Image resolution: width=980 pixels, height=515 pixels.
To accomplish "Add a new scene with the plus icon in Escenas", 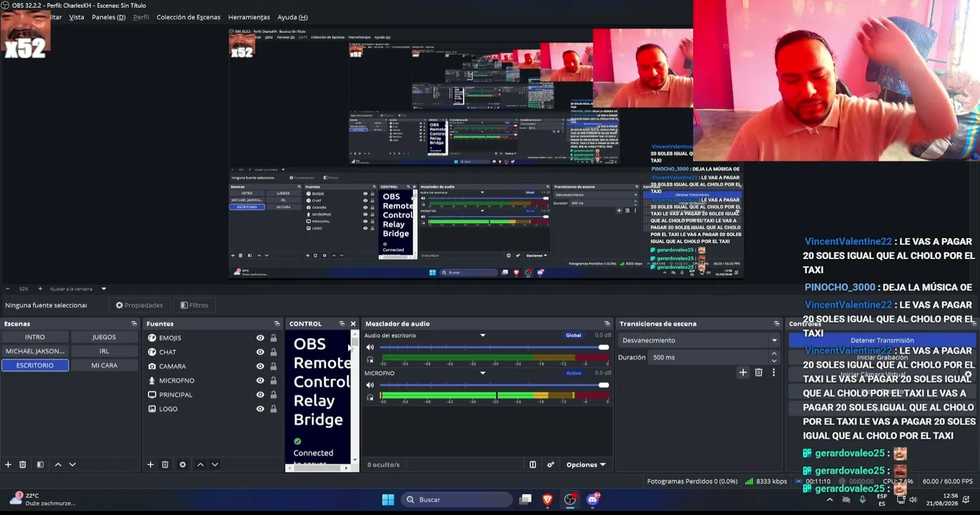I will click(8, 465).
